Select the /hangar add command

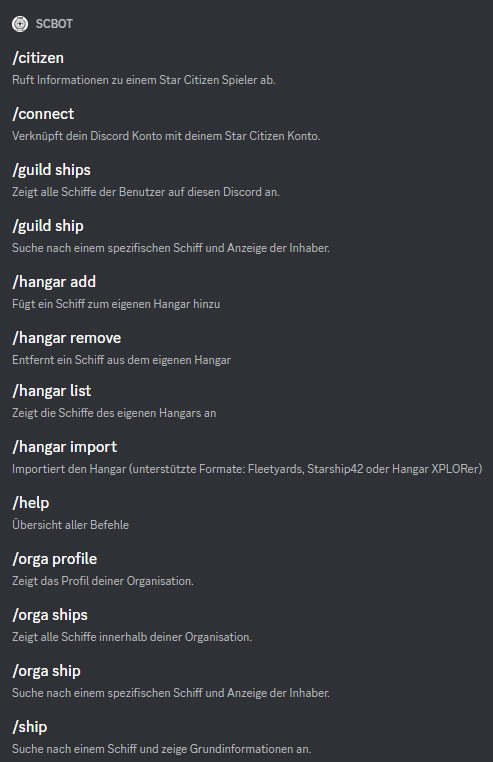click(x=54, y=282)
